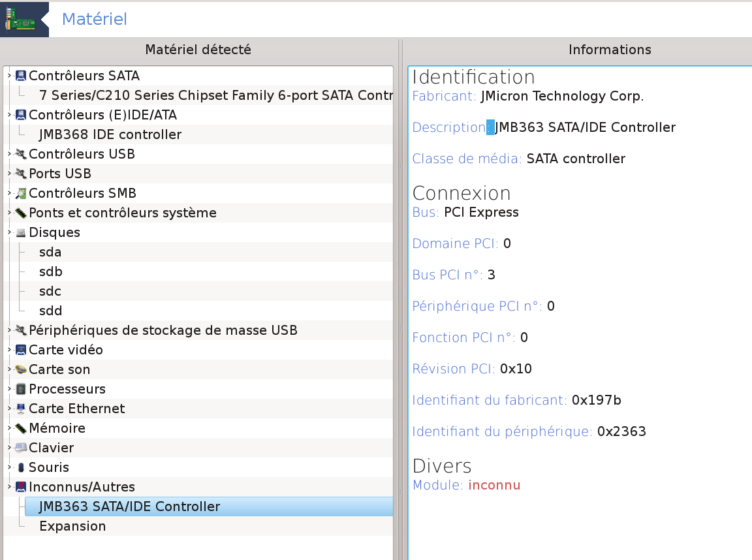
Task: Click the Informations panel header
Action: [609, 50]
